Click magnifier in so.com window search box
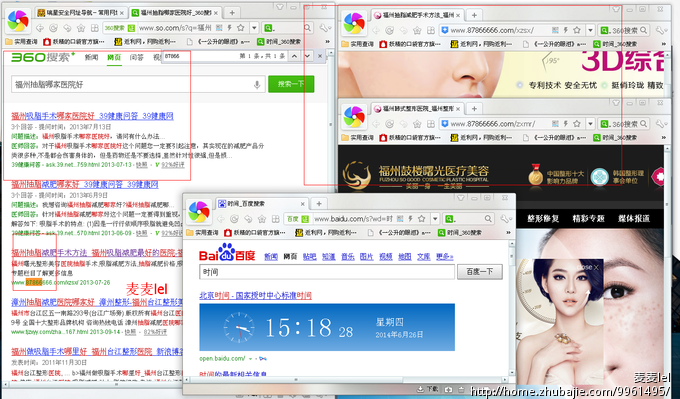The height and width of the screenshot is (399, 680). (x=307, y=28)
